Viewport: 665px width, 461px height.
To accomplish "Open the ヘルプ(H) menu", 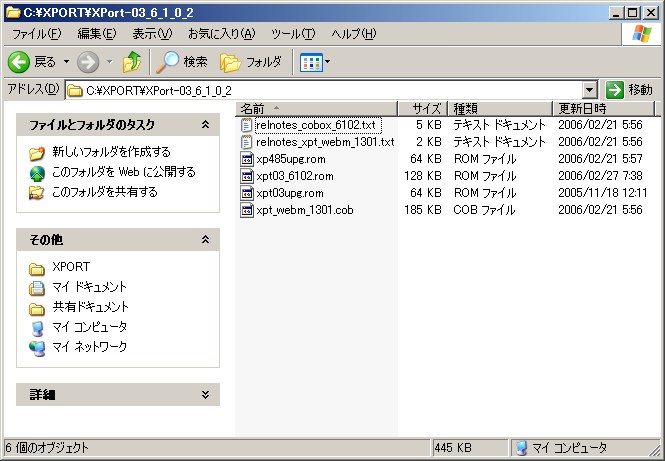I will tap(354, 34).
